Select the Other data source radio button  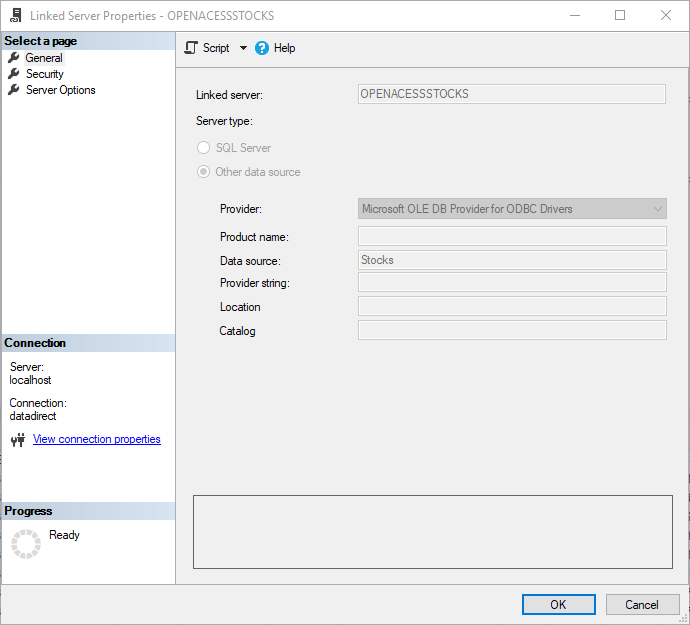[x=204, y=172]
